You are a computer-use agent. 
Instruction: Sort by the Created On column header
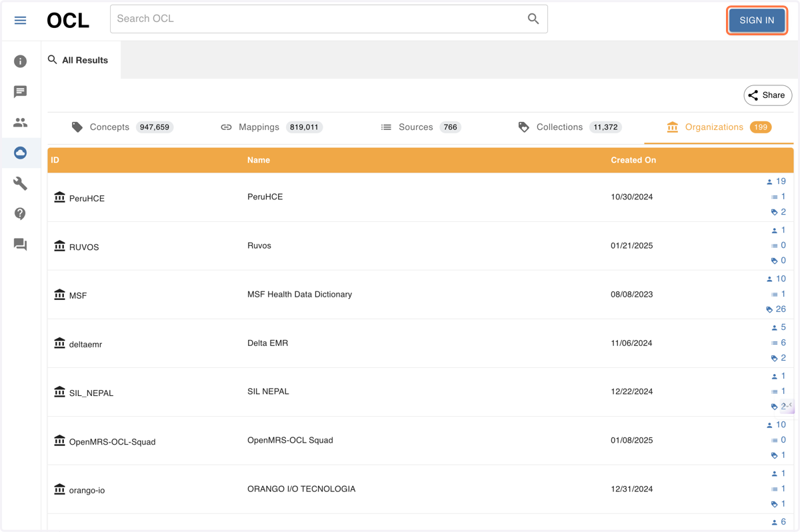[x=633, y=160]
